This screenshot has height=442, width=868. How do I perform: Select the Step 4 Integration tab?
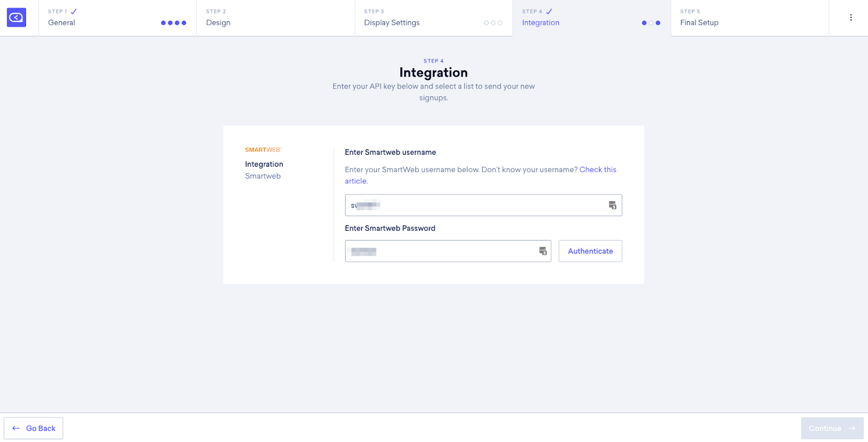592,18
